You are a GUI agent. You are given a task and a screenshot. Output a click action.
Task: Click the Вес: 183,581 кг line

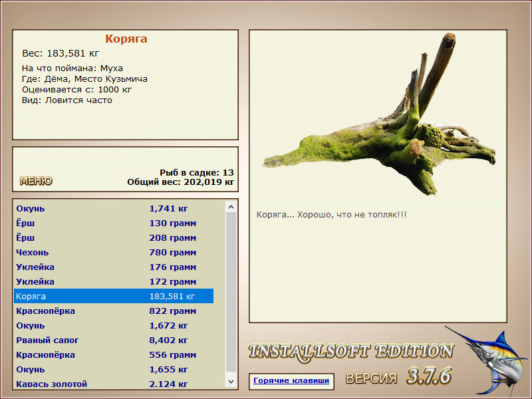tap(61, 53)
